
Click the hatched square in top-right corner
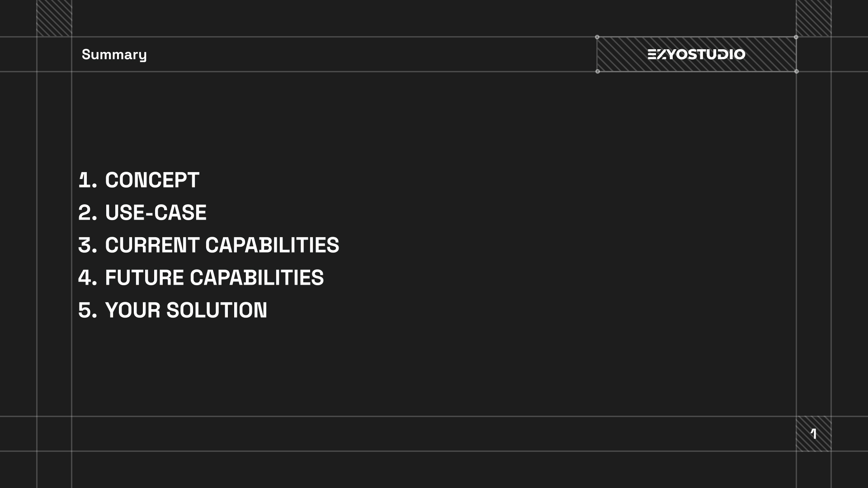[x=814, y=18]
